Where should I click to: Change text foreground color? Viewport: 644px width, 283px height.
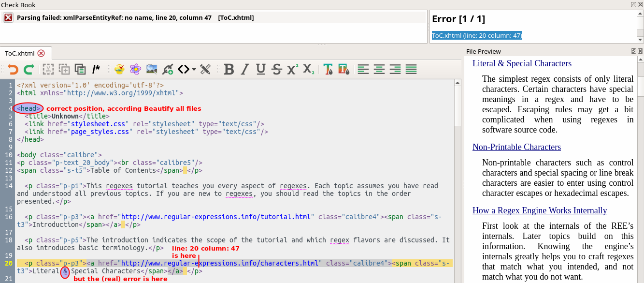[328, 69]
